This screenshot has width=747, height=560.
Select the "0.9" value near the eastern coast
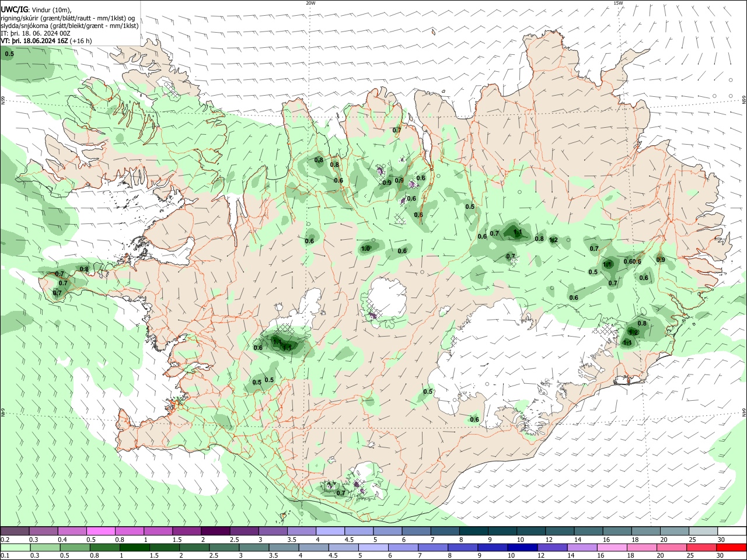coord(661,260)
